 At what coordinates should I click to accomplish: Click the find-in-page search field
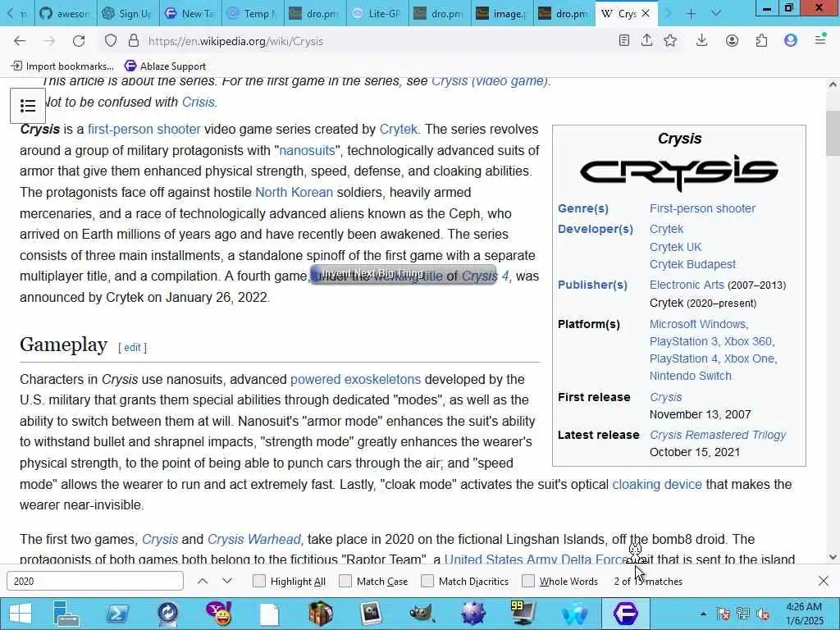click(95, 581)
